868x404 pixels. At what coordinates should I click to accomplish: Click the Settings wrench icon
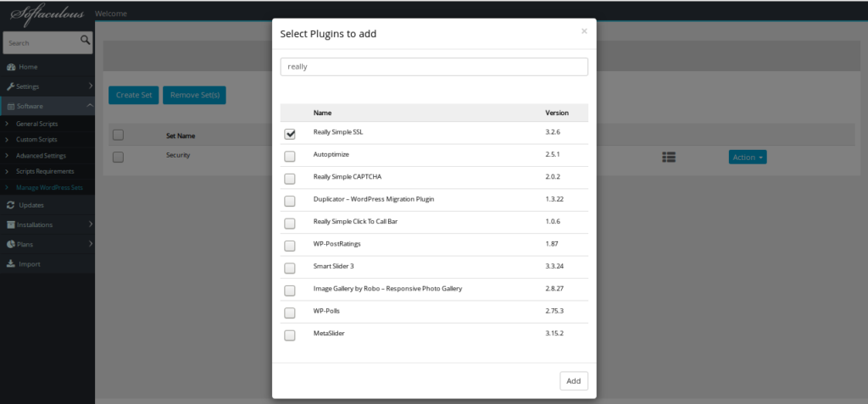tap(10, 86)
